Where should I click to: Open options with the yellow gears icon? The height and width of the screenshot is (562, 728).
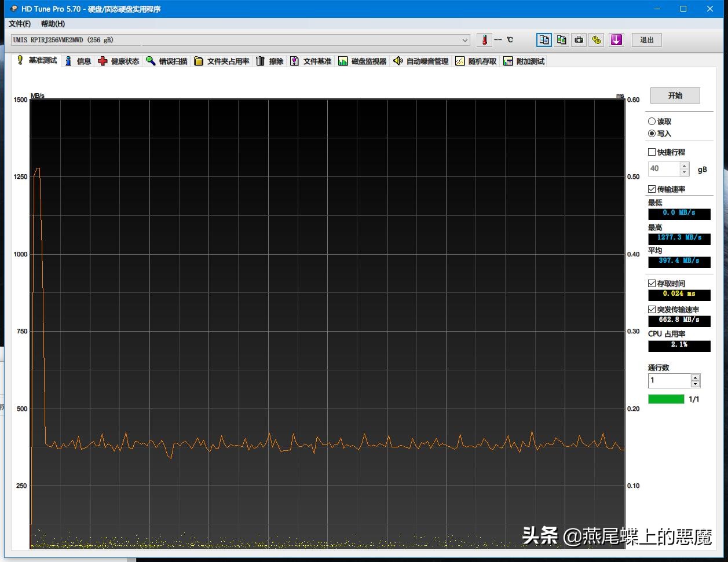597,40
